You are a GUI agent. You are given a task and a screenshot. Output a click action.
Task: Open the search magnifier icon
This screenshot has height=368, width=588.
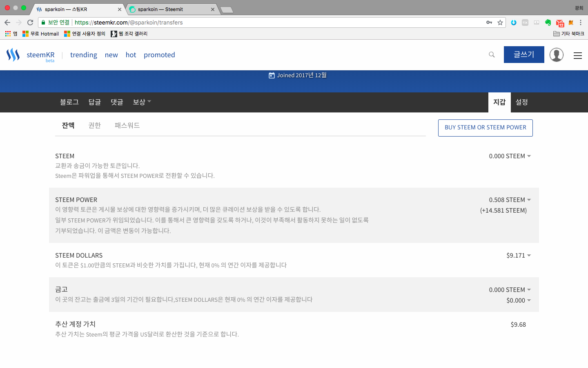coord(492,55)
